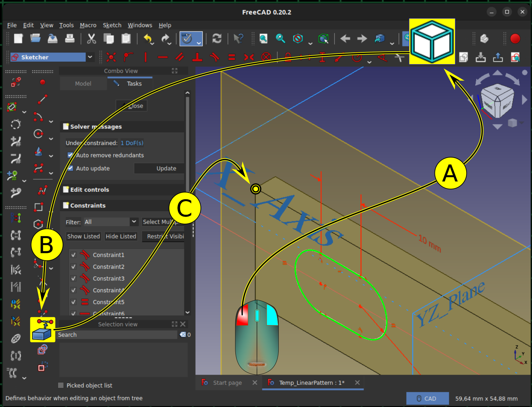Create a new document with the blank page icon
532x407 pixels.
(18, 38)
